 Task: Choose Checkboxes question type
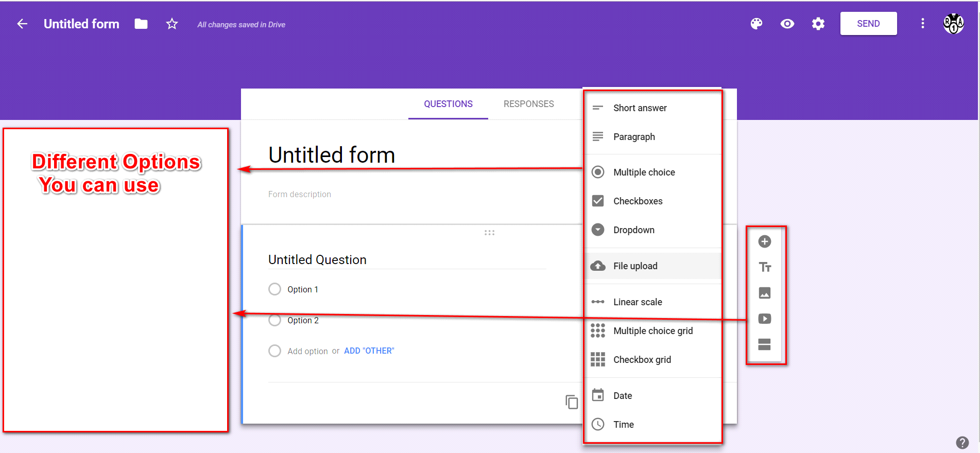click(653, 201)
